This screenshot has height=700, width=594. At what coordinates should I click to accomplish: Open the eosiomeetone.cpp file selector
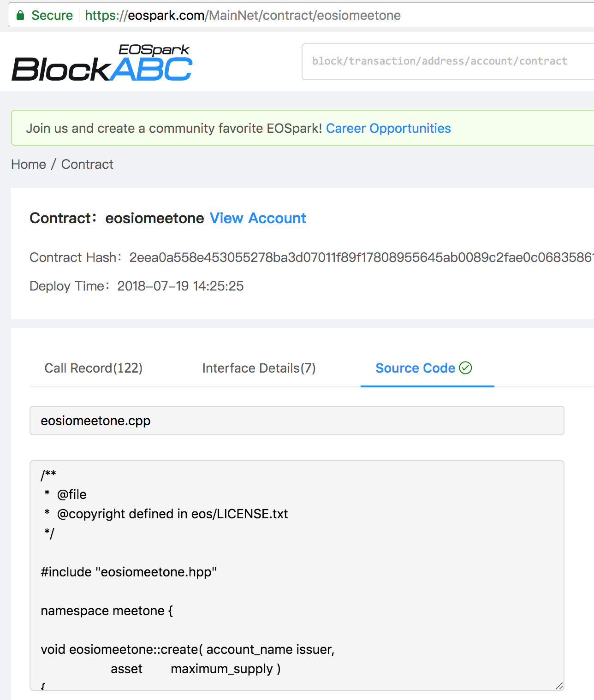pyautogui.click(x=297, y=421)
